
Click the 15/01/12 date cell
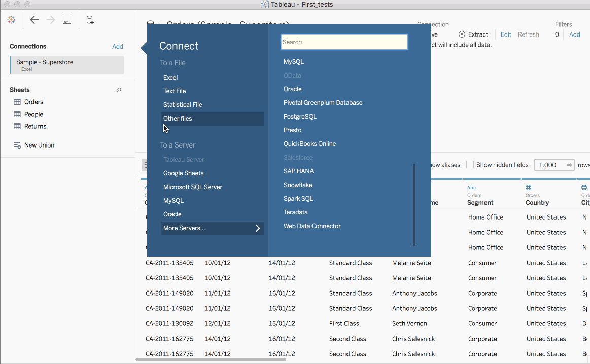[282, 324]
